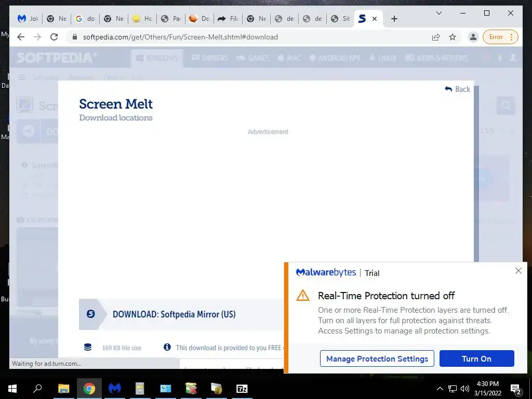Switch to the 'Sit' tab
532x399 pixels.
(x=341, y=19)
